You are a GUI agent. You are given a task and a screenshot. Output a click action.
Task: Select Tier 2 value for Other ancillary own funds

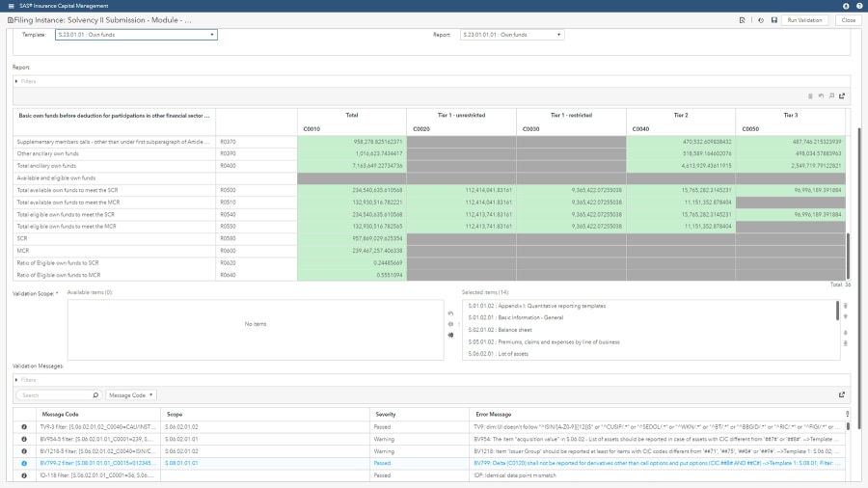tap(680, 153)
